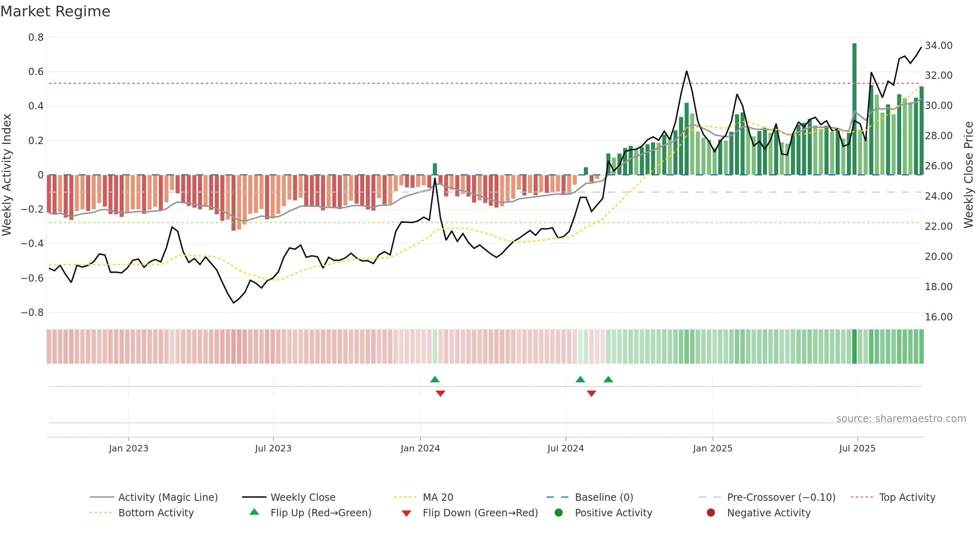Screen dimensions: 980x551
Task: Toggle the Activity (Magic Line) legend entry
Action: coord(154,497)
